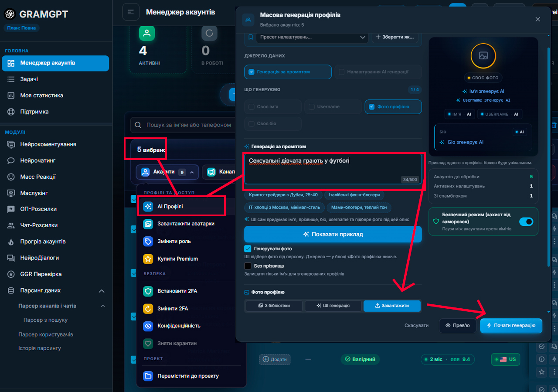Pick Мами-блогери, теплий тон chip

pos(359,208)
